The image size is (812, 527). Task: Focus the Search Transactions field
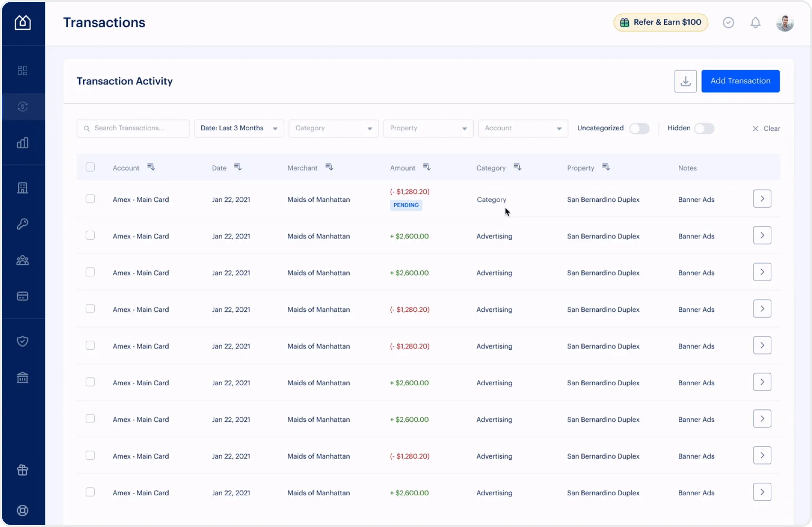pos(133,128)
